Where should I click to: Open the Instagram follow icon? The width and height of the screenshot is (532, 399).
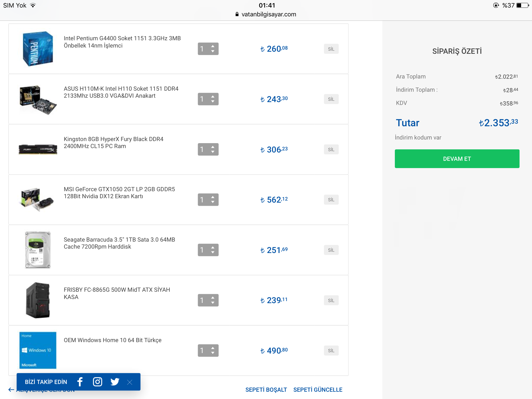pos(97,382)
